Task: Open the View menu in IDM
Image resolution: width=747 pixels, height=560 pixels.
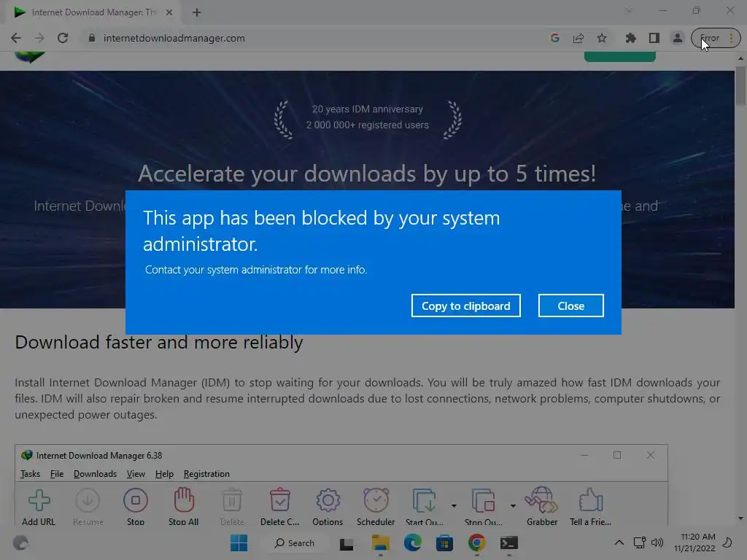Action: (136, 474)
